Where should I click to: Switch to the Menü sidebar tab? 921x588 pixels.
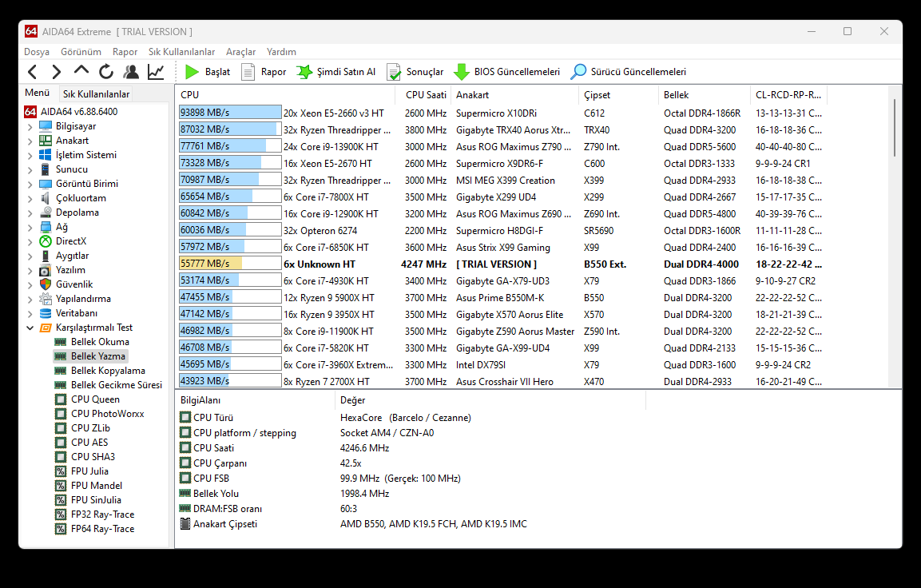(x=37, y=93)
